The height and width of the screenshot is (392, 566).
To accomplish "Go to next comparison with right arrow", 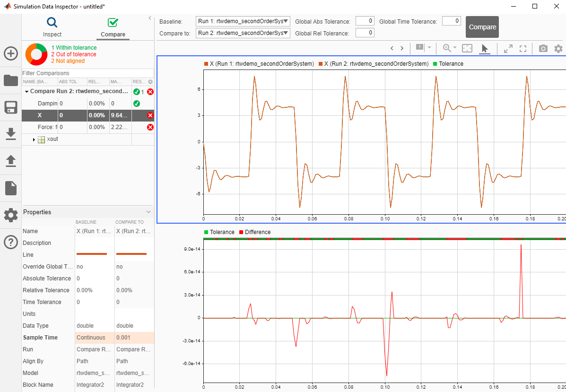I will point(402,48).
